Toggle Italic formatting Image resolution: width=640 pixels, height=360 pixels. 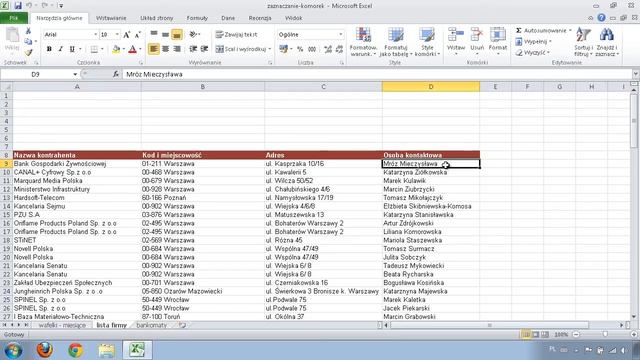tap(60, 49)
